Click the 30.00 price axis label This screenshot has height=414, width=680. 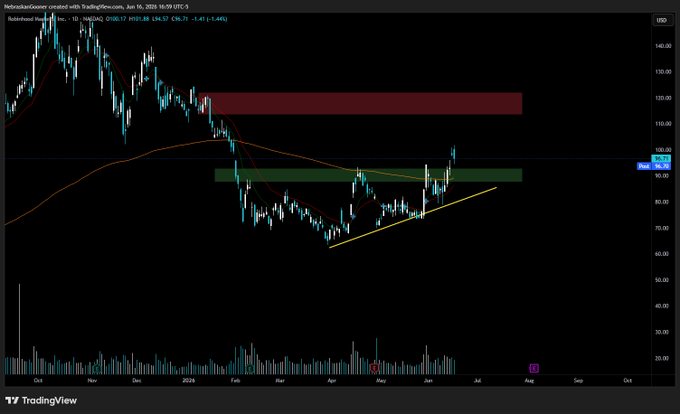tap(662, 332)
